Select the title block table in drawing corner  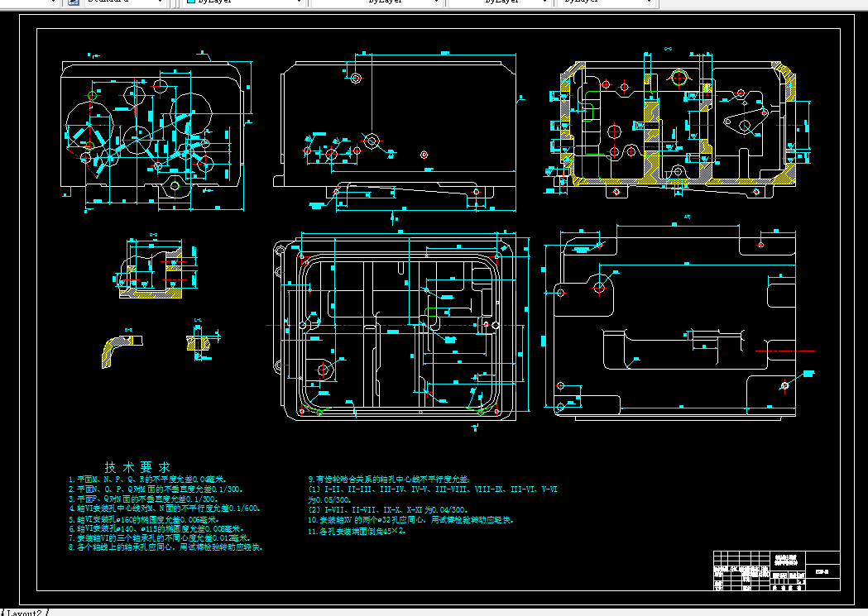[777, 571]
